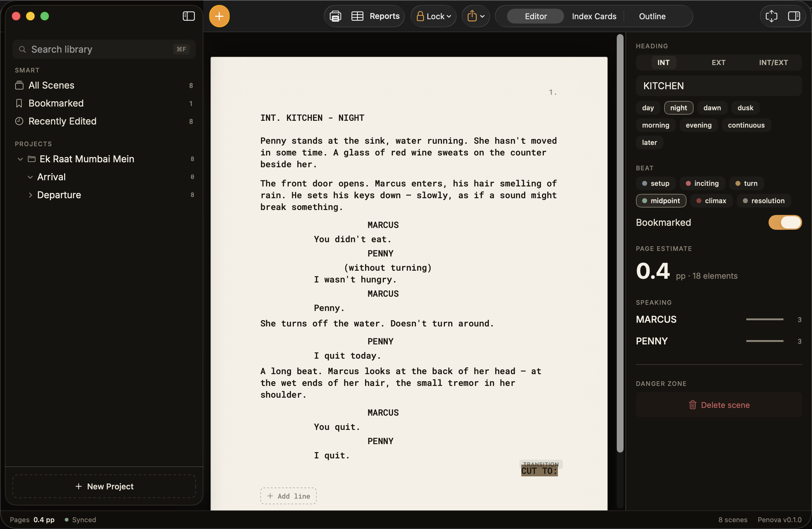Image resolution: width=812 pixels, height=529 pixels.
Task: Select EXT heading type
Action: [718, 62]
